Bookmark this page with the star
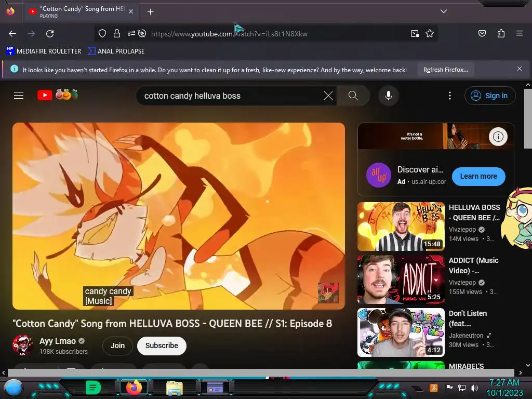 (x=430, y=34)
